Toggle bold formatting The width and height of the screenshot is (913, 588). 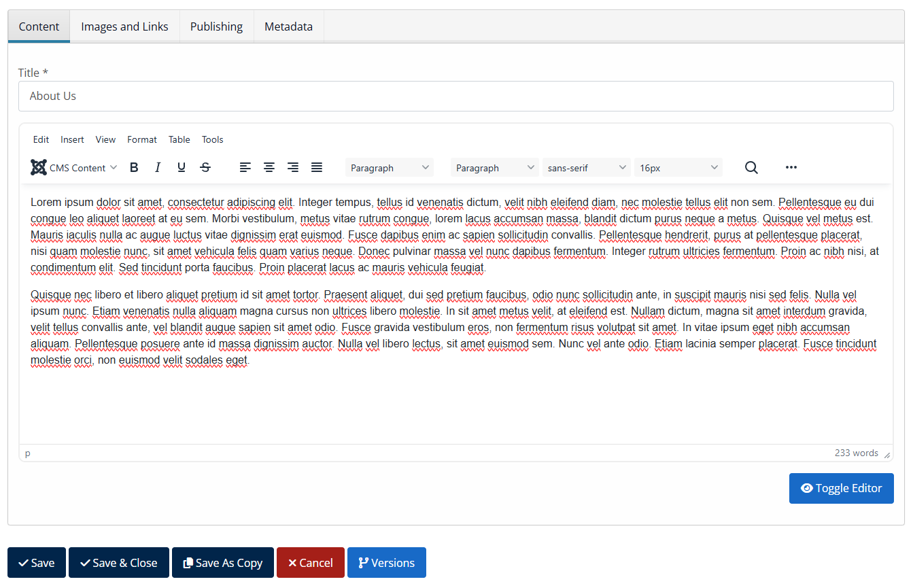coord(134,167)
